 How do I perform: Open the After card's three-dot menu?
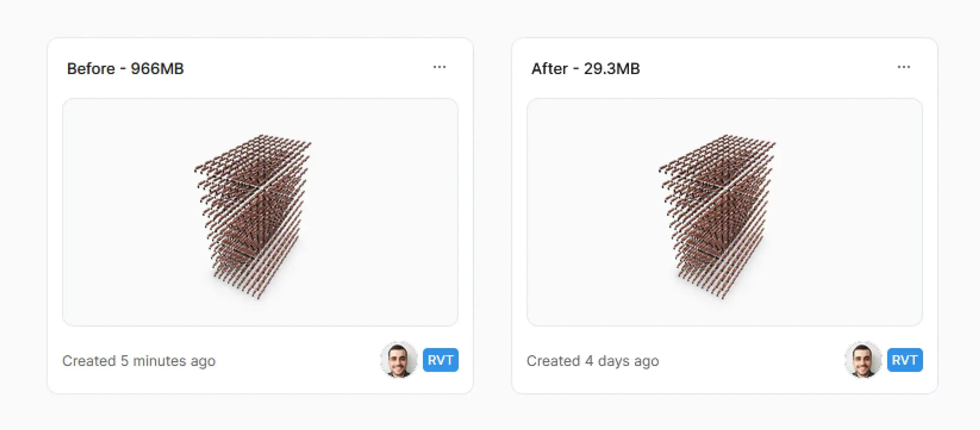tap(904, 67)
